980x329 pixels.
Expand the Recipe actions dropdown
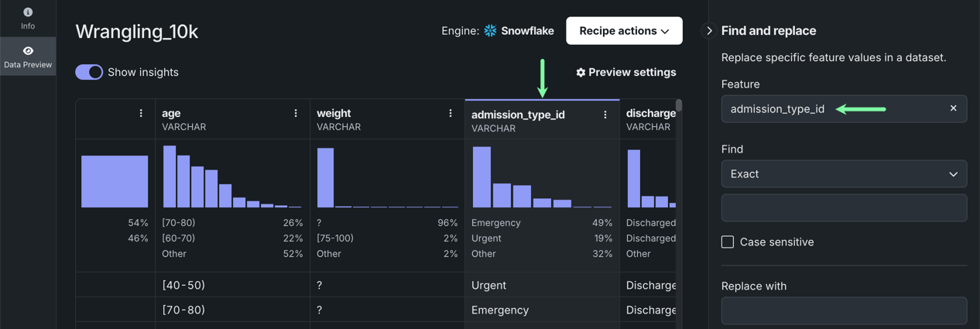624,31
